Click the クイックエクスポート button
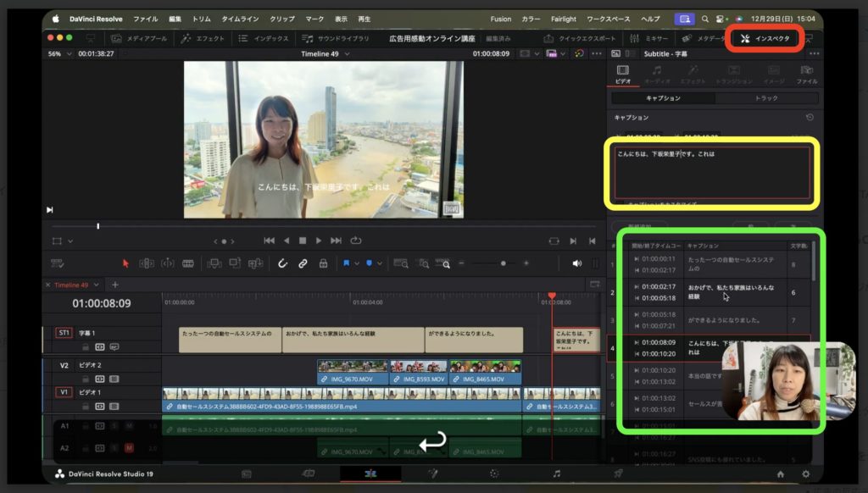Screen dimensions: 868x493 (x=583, y=38)
